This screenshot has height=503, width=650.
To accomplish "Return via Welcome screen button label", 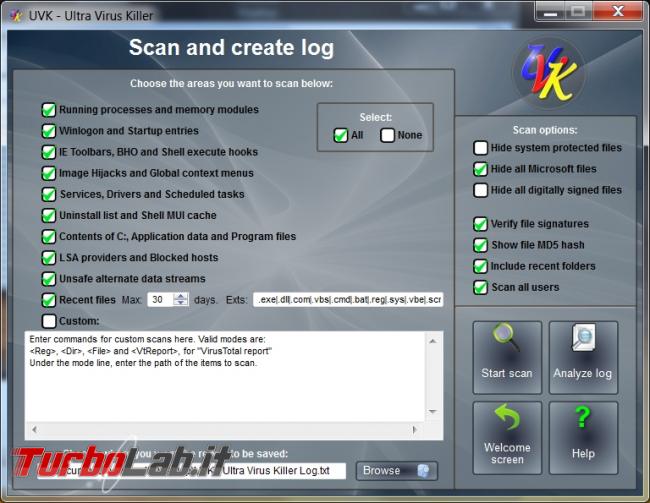I will pos(507,454).
